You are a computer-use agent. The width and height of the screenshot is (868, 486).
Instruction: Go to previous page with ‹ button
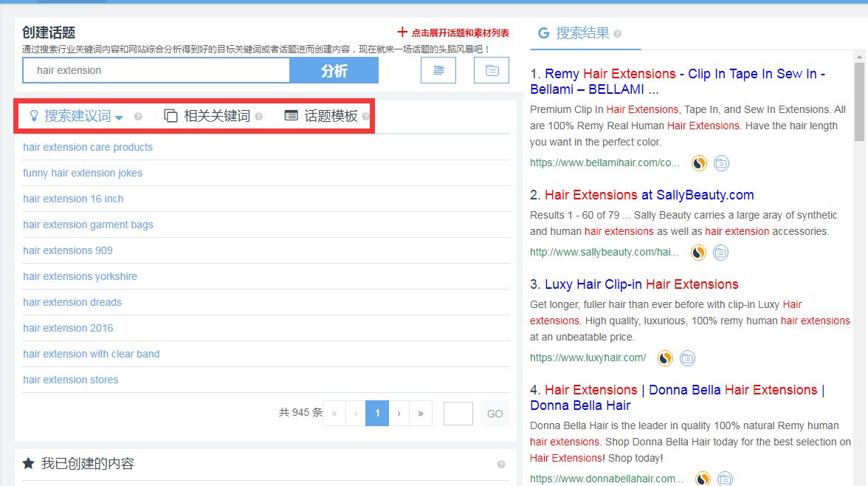coord(356,414)
